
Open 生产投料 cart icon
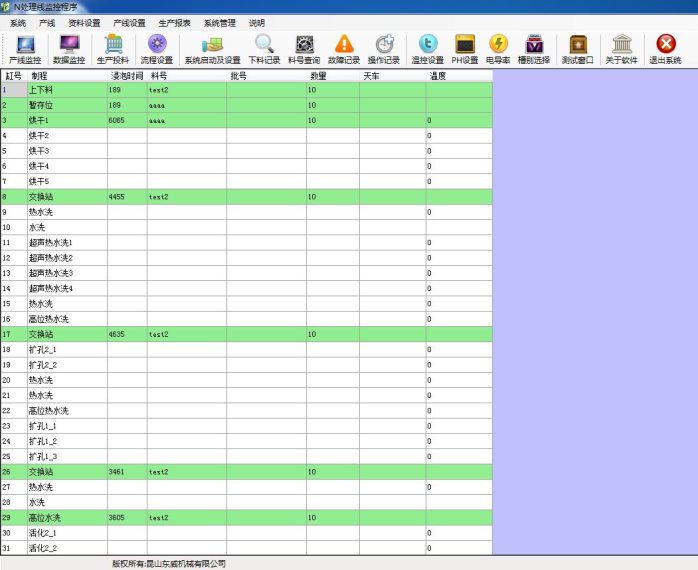coord(113,47)
